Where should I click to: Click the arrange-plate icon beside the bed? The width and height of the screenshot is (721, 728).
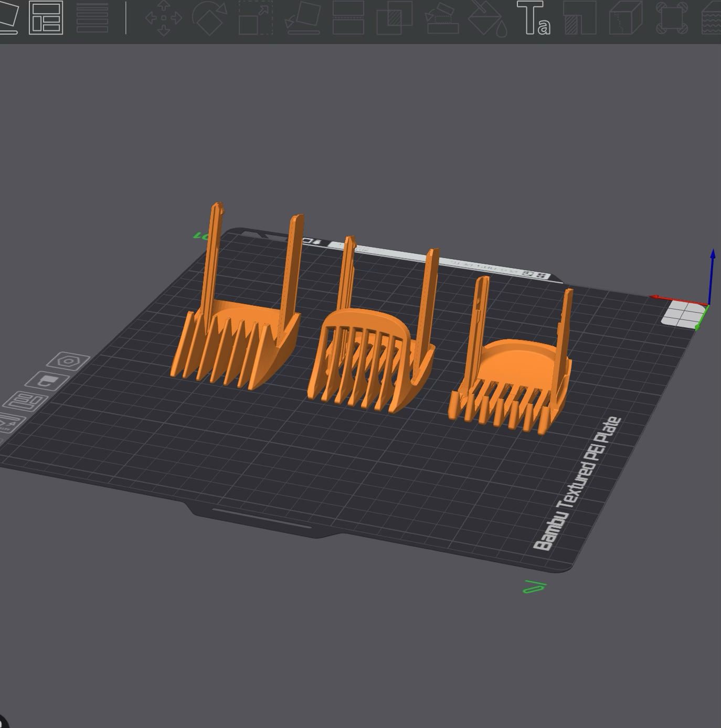[x=26, y=402]
